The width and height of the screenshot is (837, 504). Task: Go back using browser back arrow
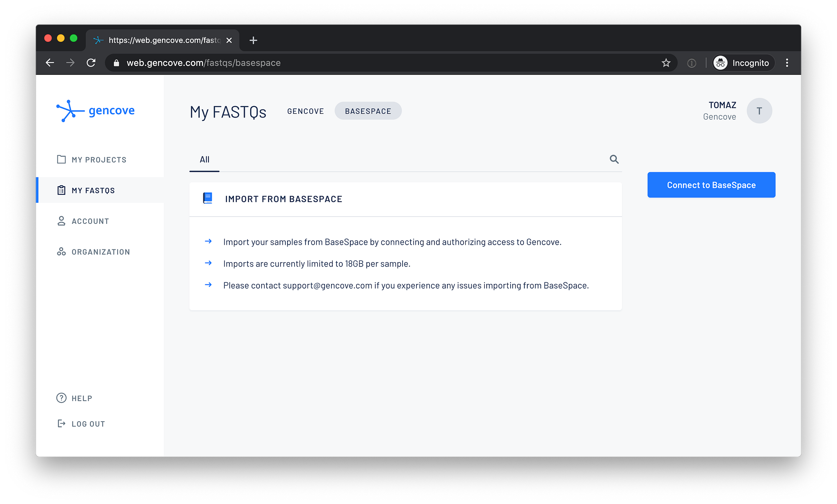[x=50, y=63]
